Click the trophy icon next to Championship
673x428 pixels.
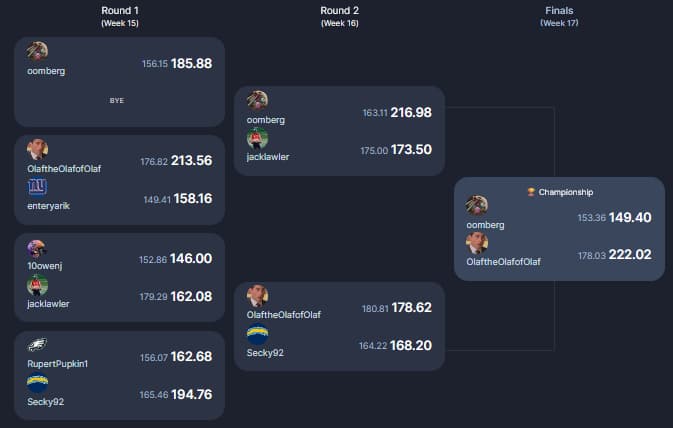tap(531, 191)
